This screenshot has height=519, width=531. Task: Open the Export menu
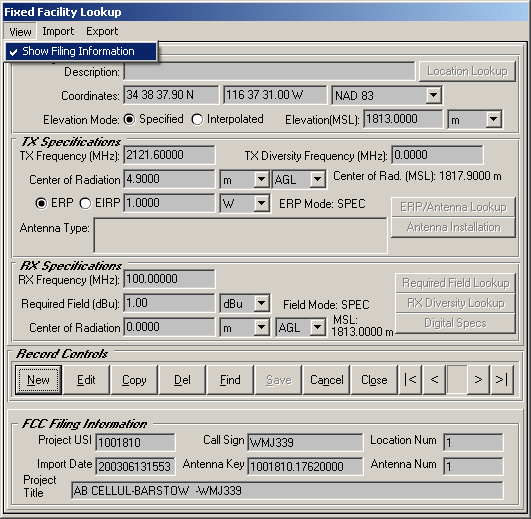pyautogui.click(x=102, y=31)
